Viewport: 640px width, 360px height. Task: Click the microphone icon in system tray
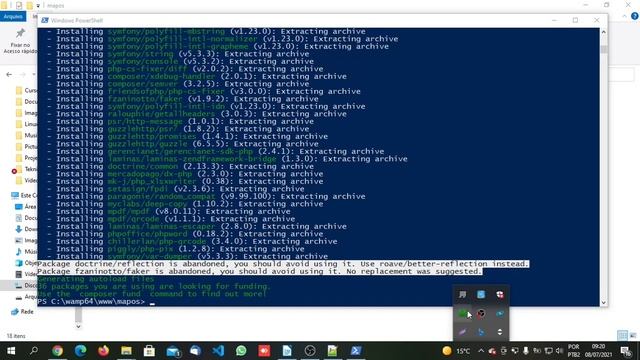pyautogui.click(x=526, y=351)
